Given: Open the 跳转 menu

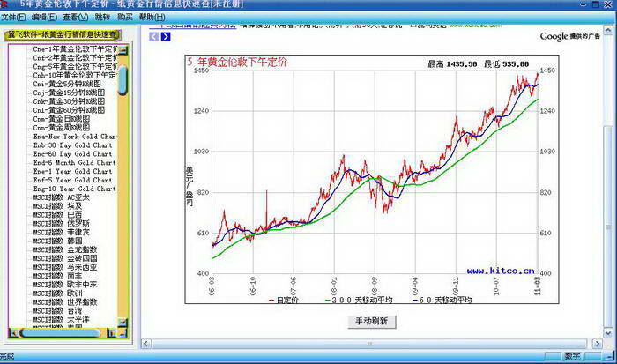Looking at the screenshot, I should pos(102,17).
